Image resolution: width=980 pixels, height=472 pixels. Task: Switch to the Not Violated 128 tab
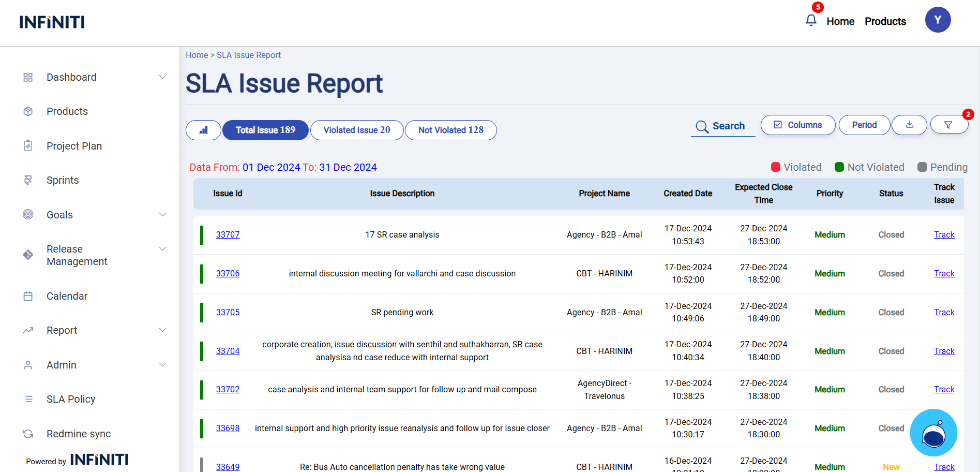click(450, 130)
